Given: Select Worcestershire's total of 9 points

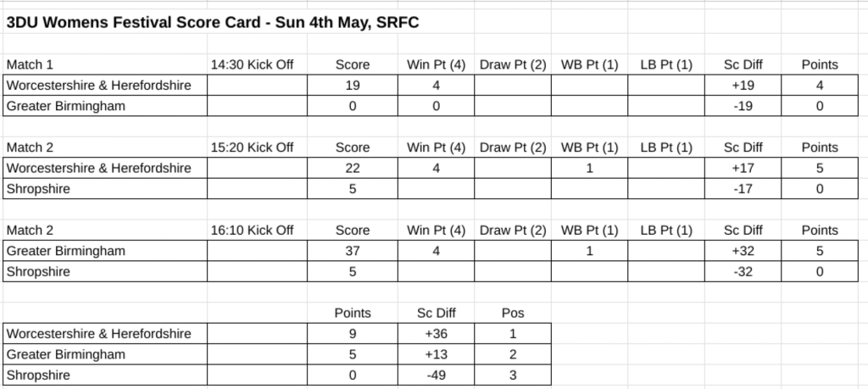Looking at the screenshot, I should point(352,334).
